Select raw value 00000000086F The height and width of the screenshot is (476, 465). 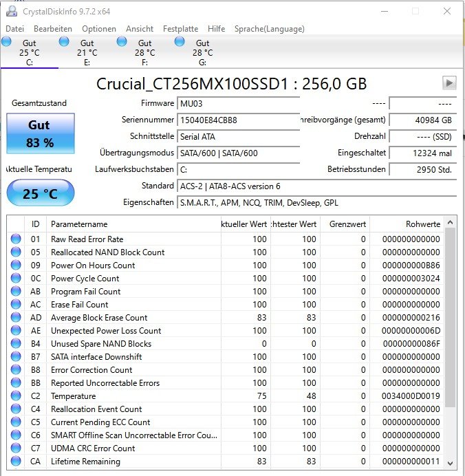click(411, 344)
